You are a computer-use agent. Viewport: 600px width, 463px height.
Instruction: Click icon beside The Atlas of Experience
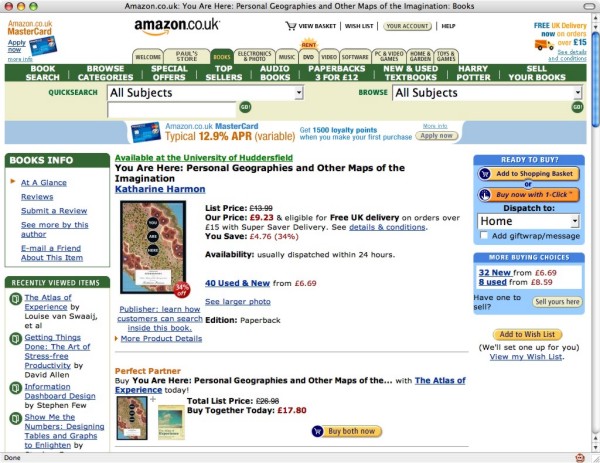pyautogui.click(x=15, y=297)
